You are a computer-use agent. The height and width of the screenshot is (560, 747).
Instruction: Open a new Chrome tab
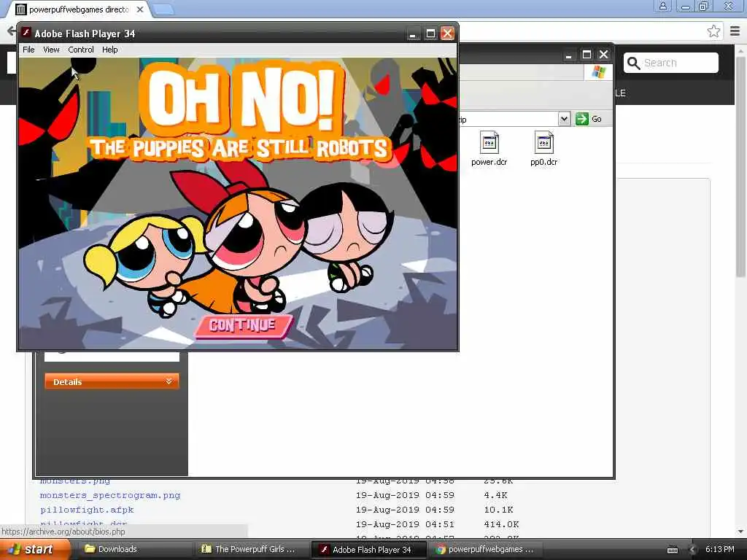[163, 9]
